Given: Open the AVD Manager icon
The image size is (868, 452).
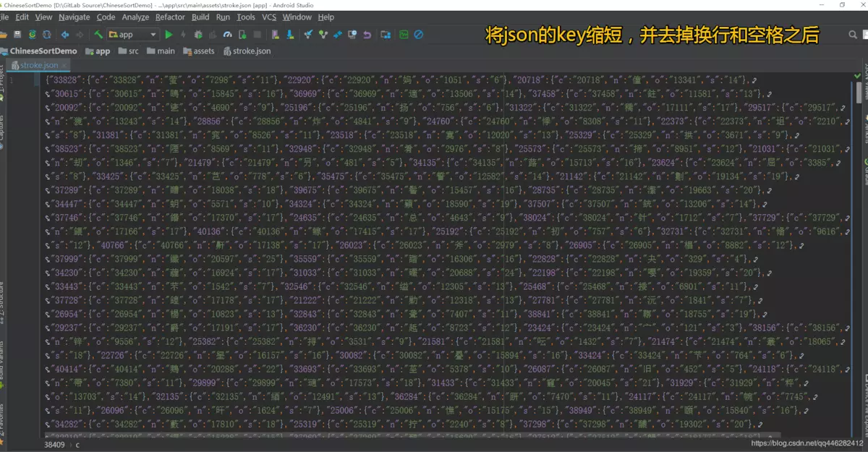Looking at the screenshot, I should [276, 34].
